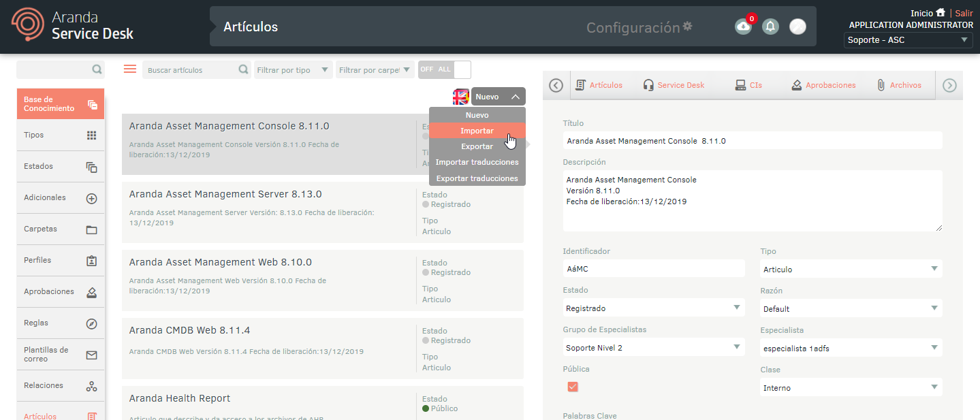Choose Exportar traducciones menu entry

tap(477, 178)
